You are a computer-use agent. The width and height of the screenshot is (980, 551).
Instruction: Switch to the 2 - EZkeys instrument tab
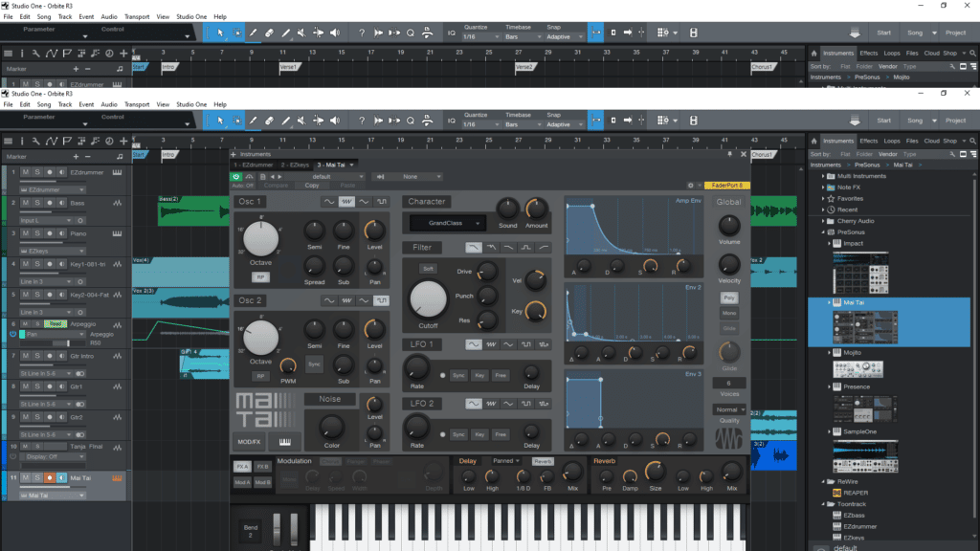(295, 165)
